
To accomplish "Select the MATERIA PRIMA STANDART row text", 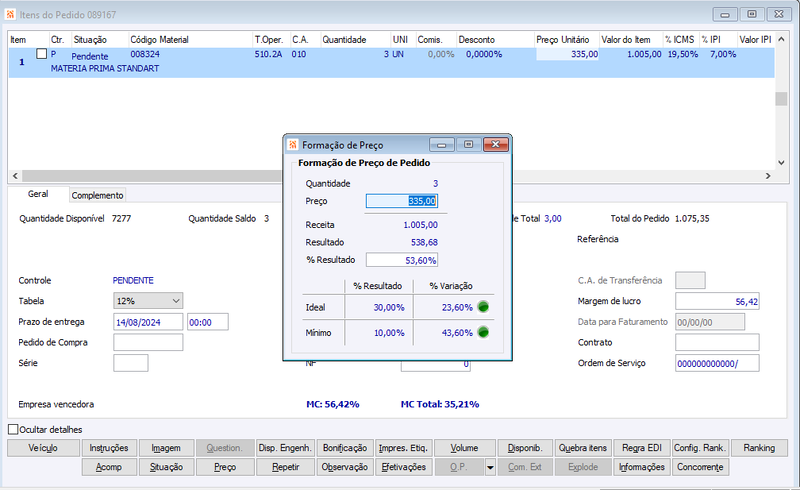I will tap(105, 68).
